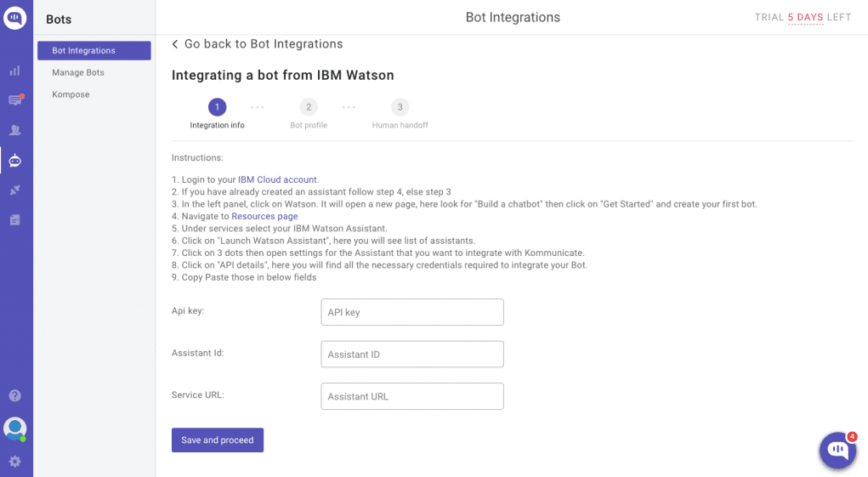This screenshot has height=477, width=868.
Task: Open the user profile avatar
Action: (15, 429)
